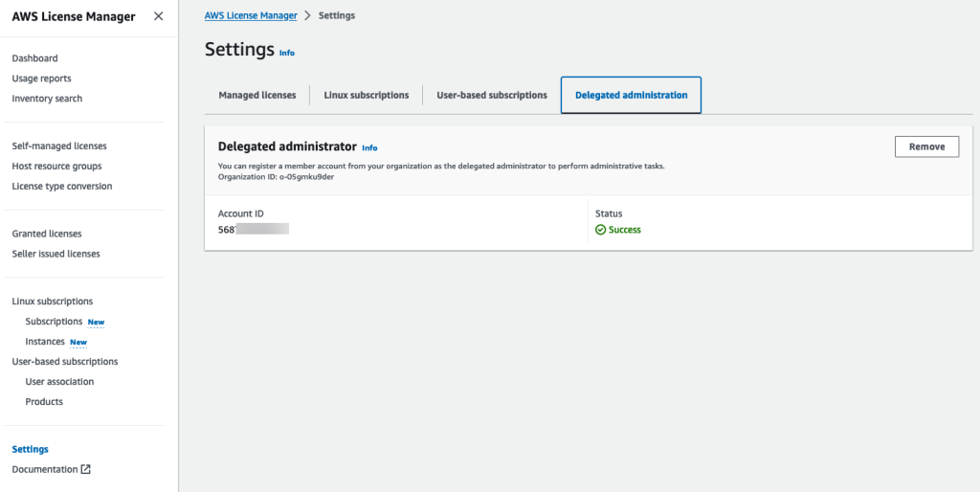Open the Documentation sidebar link
Screen dimensions: 980x492
pos(44,469)
